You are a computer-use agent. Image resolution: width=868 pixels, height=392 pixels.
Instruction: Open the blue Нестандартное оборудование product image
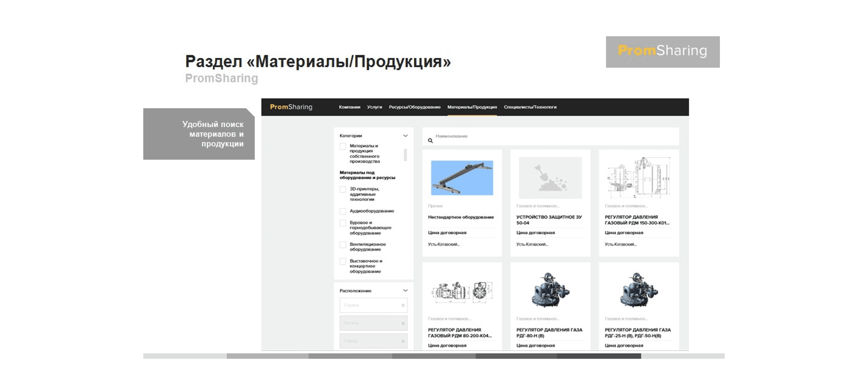(x=462, y=178)
